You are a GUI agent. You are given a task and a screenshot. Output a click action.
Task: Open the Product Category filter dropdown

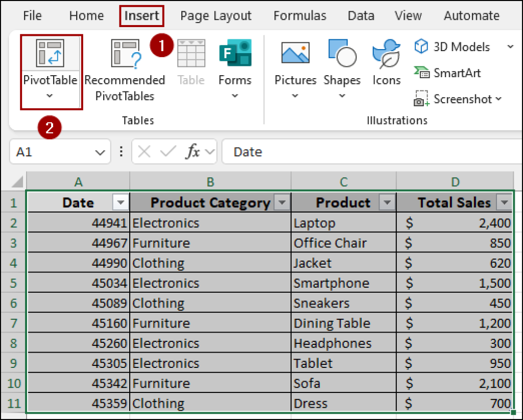point(282,202)
